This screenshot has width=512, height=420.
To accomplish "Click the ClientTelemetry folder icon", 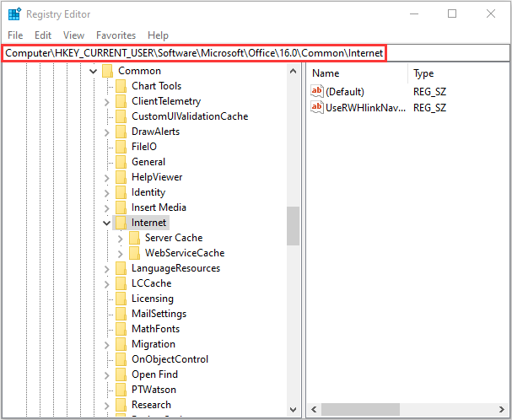I will pyautogui.click(x=121, y=101).
